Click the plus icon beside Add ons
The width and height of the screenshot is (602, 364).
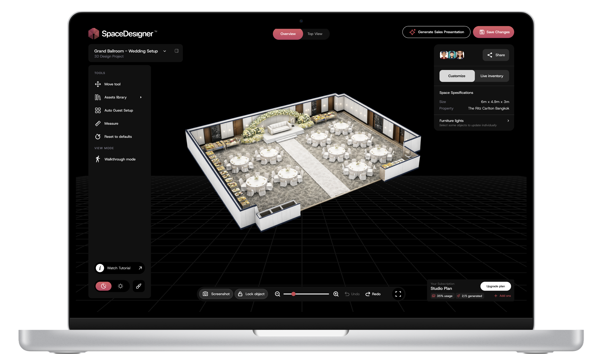(496, 296)
